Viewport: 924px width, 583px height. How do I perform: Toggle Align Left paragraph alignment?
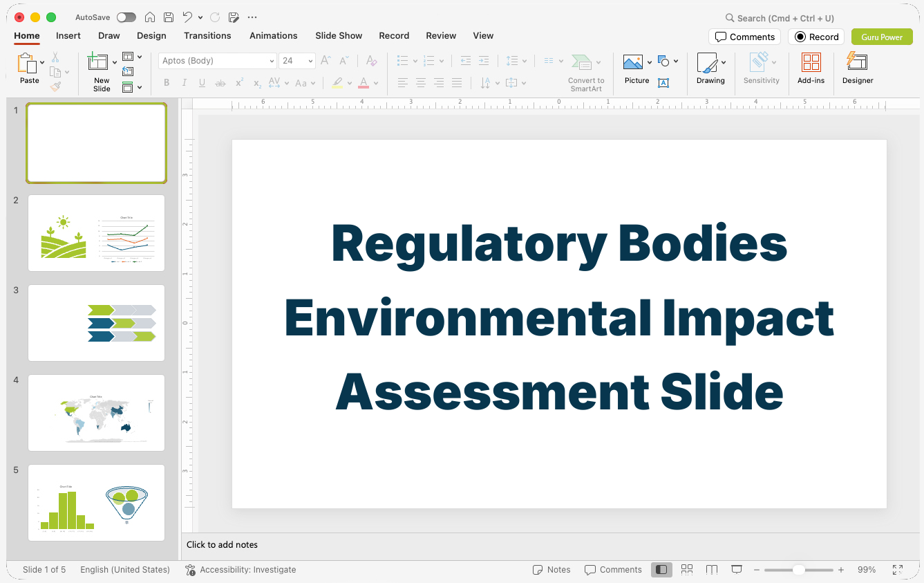[402, 83]
